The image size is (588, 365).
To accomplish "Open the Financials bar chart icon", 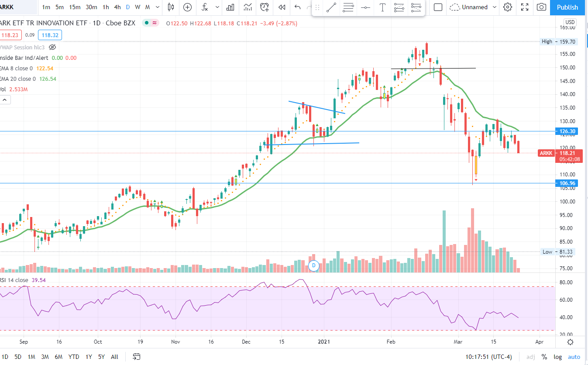I will pos(231,7).
